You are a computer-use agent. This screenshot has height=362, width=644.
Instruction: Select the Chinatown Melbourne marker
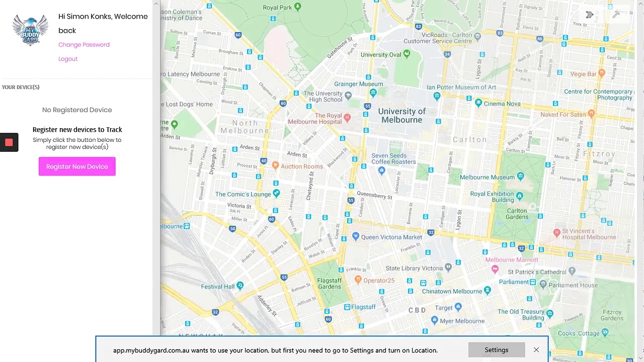(487, 291)
